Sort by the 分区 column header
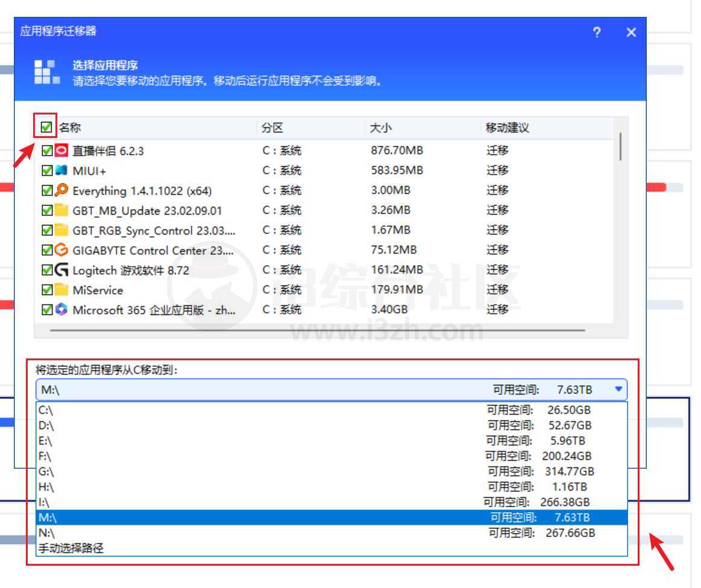This screenshot has height=588, width=701. pyautogui.click(x=272, y=128)
